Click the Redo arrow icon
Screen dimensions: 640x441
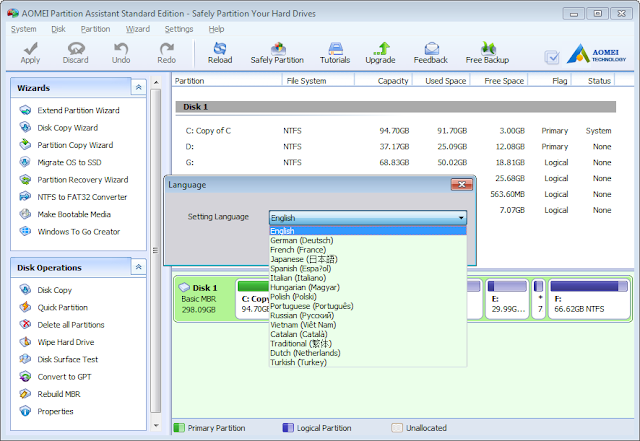(167, 49)
